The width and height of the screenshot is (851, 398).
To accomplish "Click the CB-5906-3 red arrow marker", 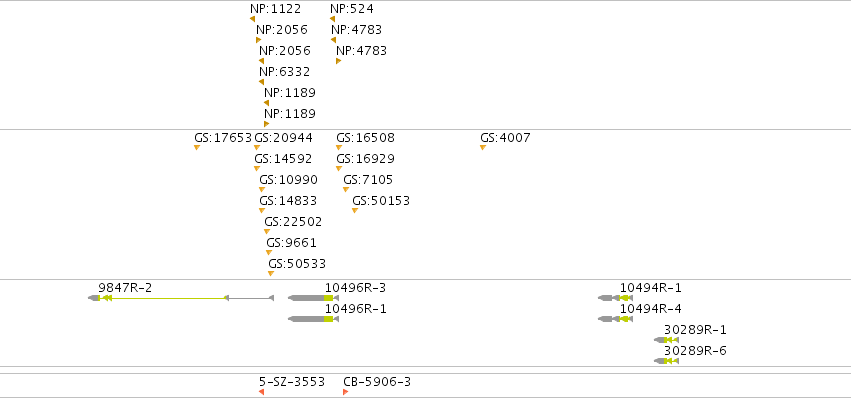I will [346, 392].
